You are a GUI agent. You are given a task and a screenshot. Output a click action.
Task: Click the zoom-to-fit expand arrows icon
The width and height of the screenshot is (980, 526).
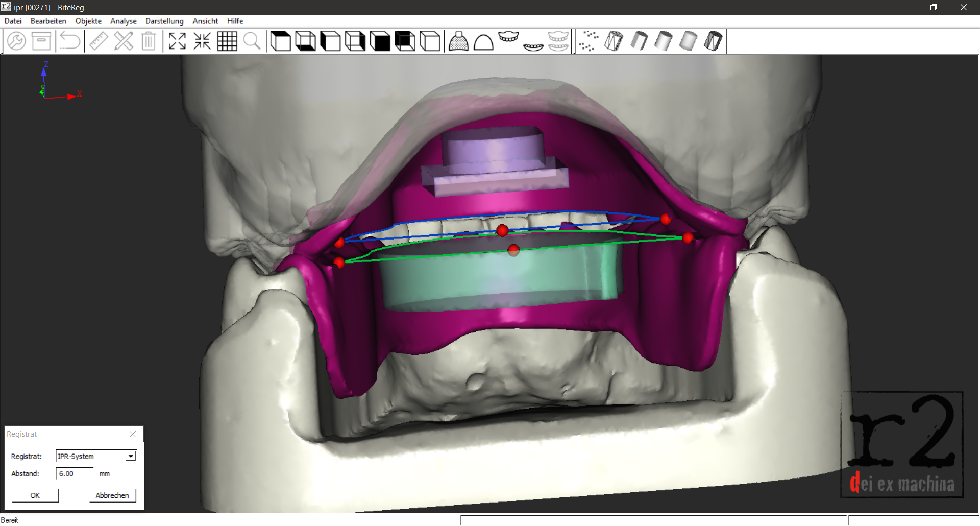tap(177, 41)
